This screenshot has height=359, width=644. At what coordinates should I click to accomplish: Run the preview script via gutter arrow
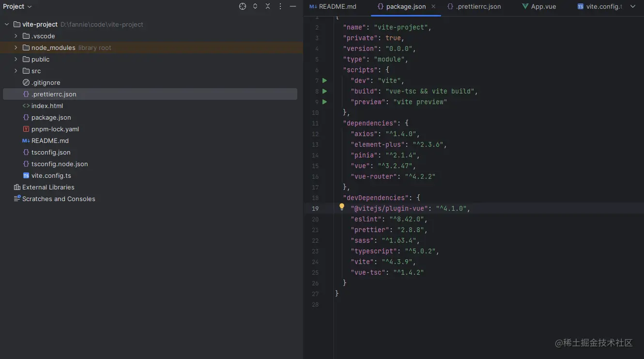(324, 102)
